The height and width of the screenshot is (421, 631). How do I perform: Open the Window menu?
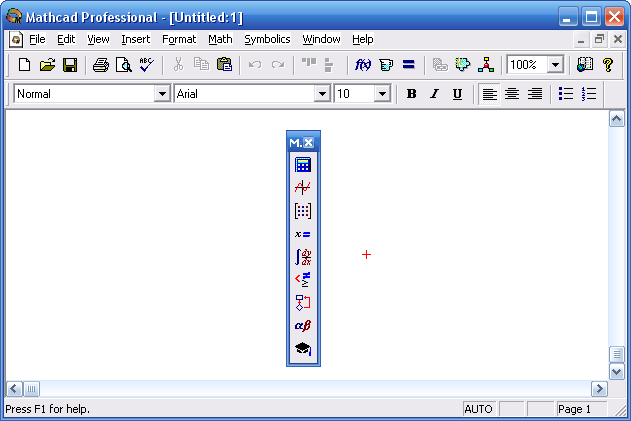point(321,39)
